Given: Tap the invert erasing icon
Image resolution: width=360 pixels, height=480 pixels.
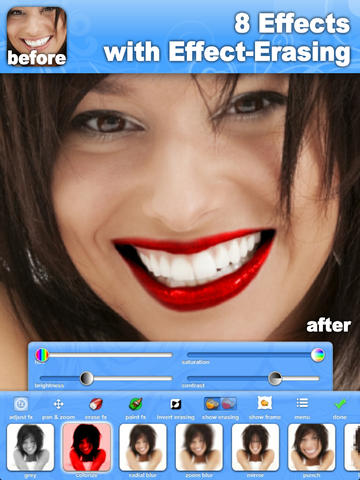Looking at the screenshot, I should tap(176, 404).
